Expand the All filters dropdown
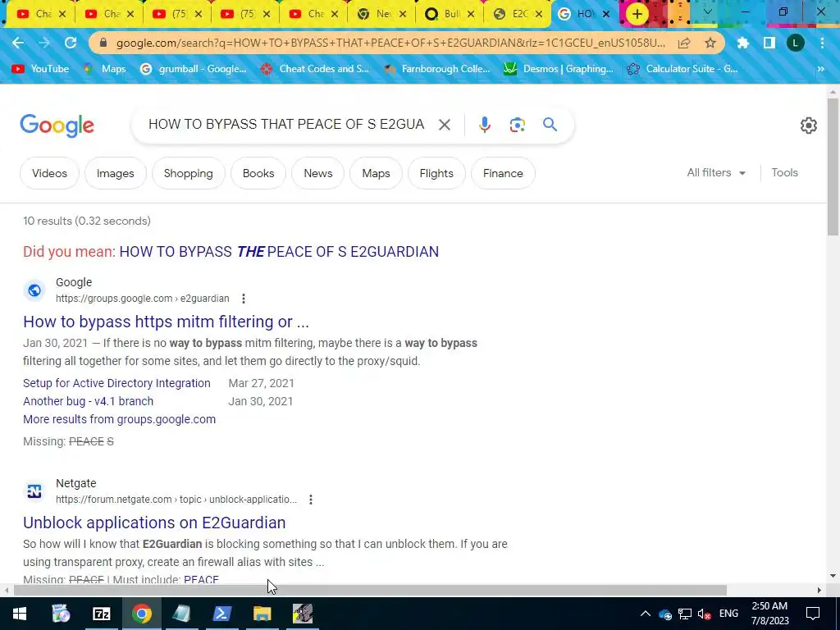This screenshot has height=630, width=840. click(716, 173)
